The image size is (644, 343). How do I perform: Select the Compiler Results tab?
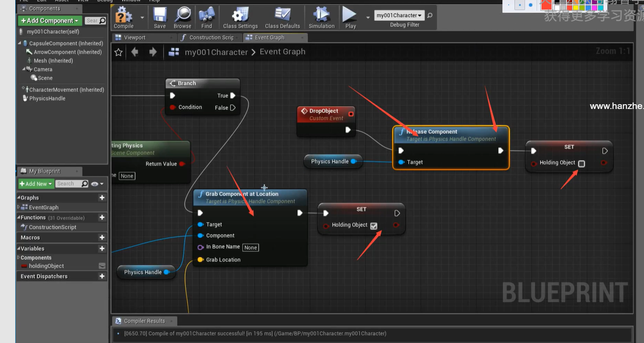[144, 321]
